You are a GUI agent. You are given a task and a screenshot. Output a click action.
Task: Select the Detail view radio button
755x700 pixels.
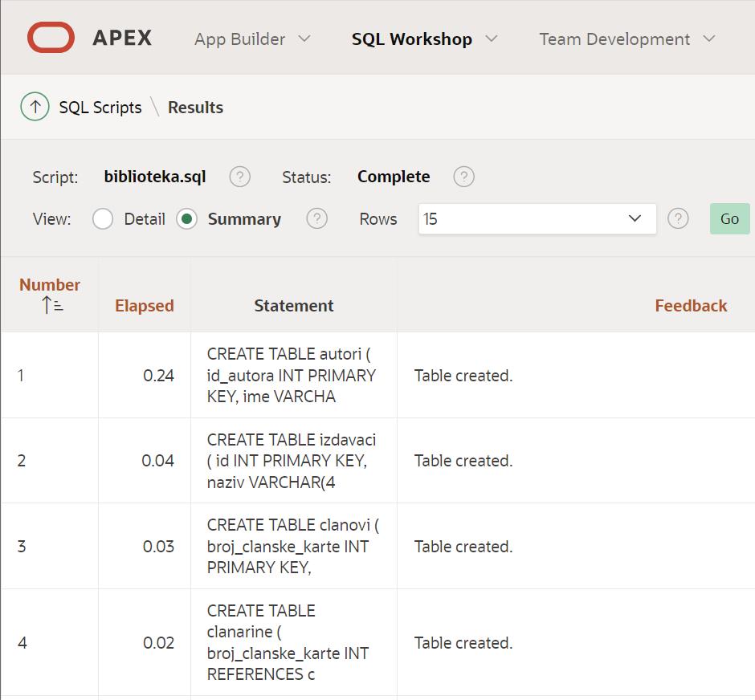pyautogui.click(x=103, y=219)
